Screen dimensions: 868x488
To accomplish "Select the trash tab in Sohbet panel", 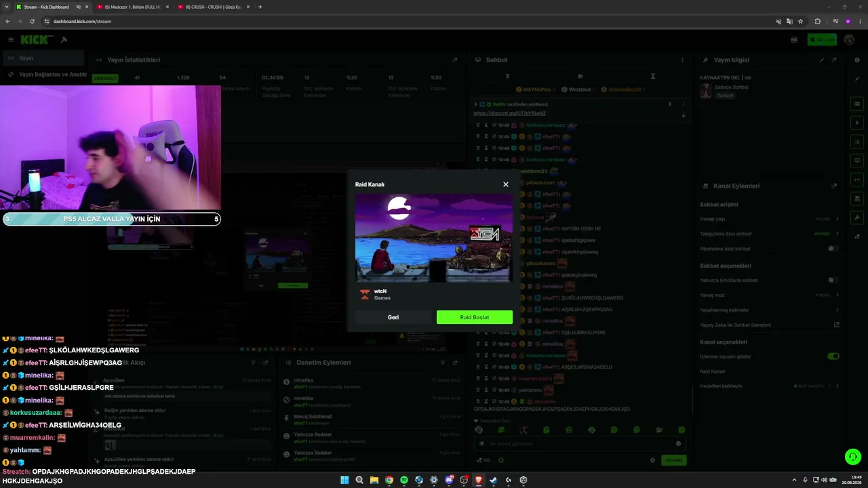I will pyautogui.click(x=507, y=77).
